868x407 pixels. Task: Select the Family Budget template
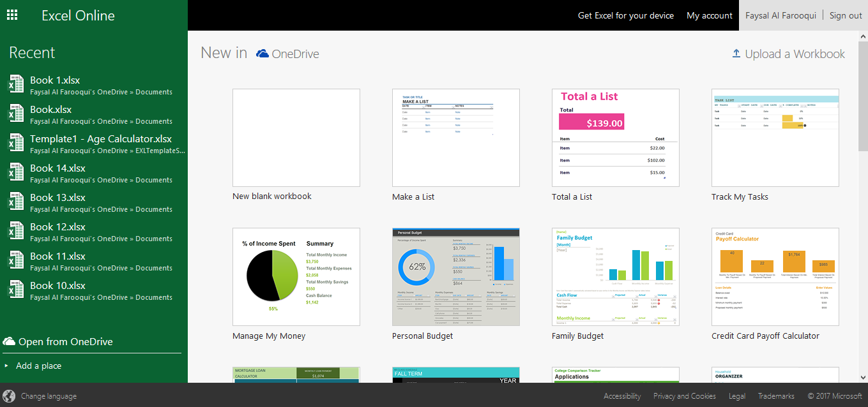[615, 276]
